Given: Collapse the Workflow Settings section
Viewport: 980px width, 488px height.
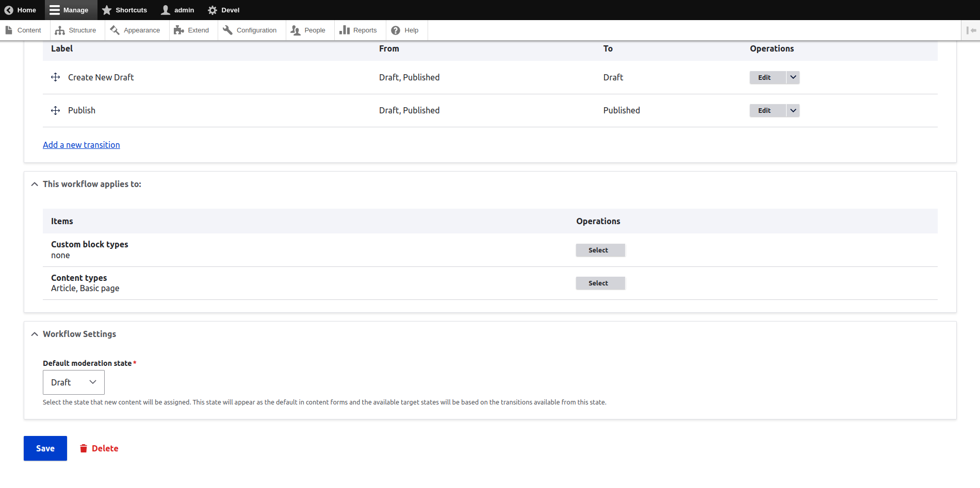Looking at the screenshot, I should [34, 334].
